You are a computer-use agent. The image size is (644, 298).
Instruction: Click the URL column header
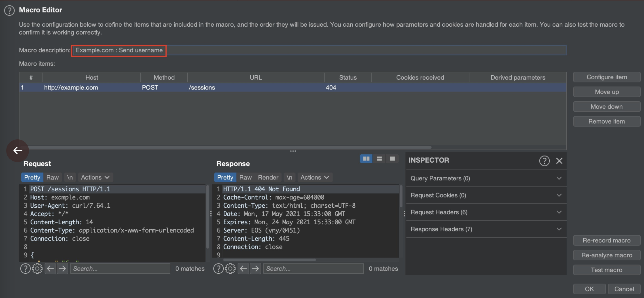click(x=256, y=77)
